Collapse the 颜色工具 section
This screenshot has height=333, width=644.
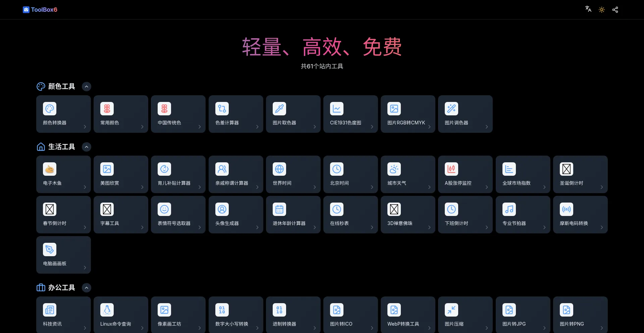[x=87, y=87]
